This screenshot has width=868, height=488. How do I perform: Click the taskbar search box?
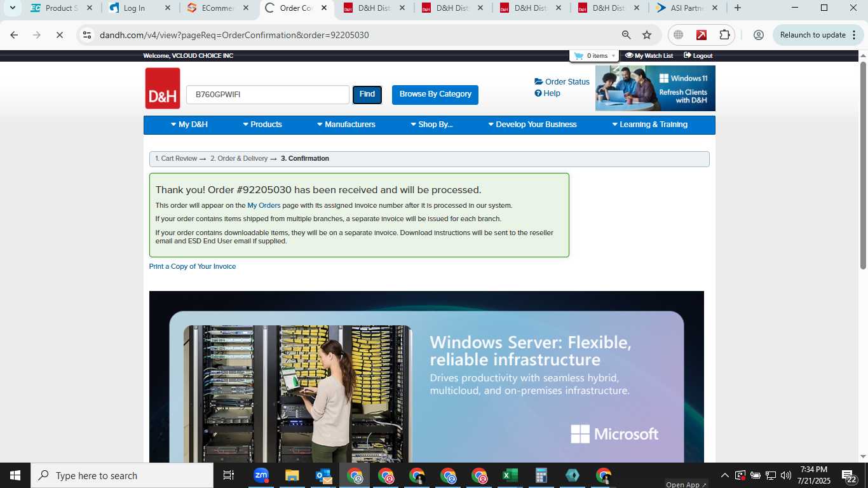(x=122, y=475)
